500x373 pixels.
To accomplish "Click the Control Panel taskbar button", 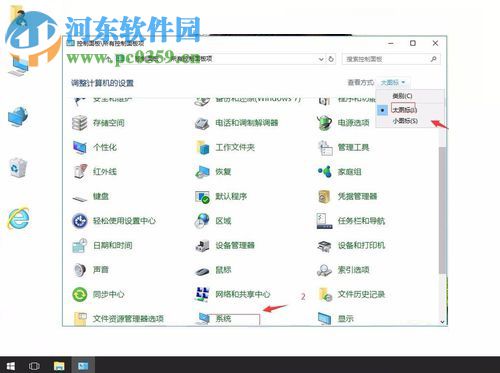I will click(x=83, y=366).
